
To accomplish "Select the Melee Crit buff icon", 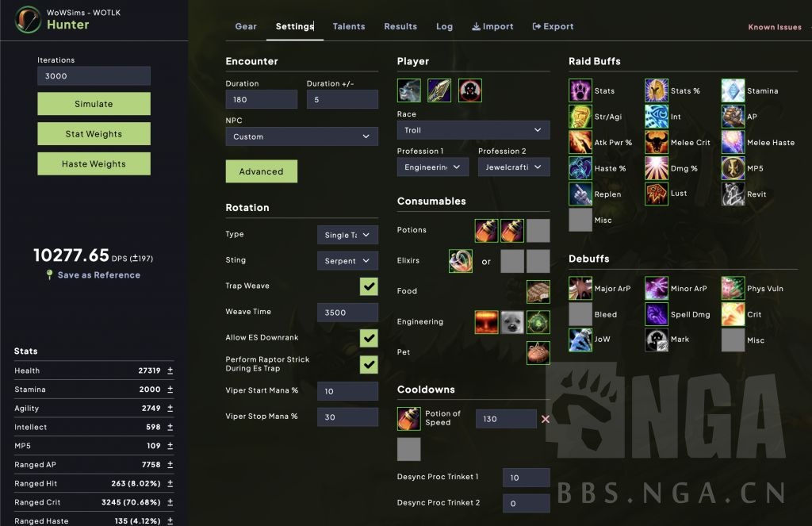I will pos(657,143).
